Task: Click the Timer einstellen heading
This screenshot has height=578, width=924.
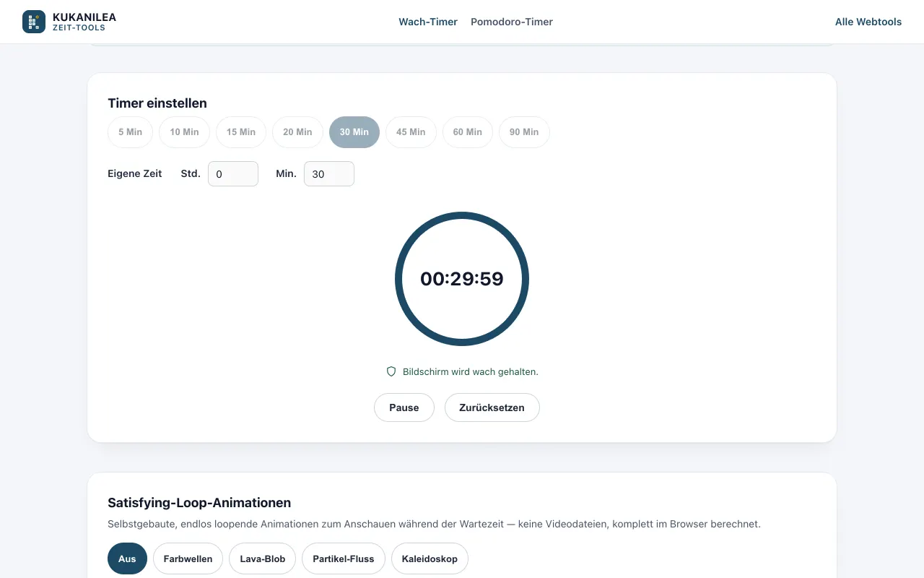Action: [157, 103]
